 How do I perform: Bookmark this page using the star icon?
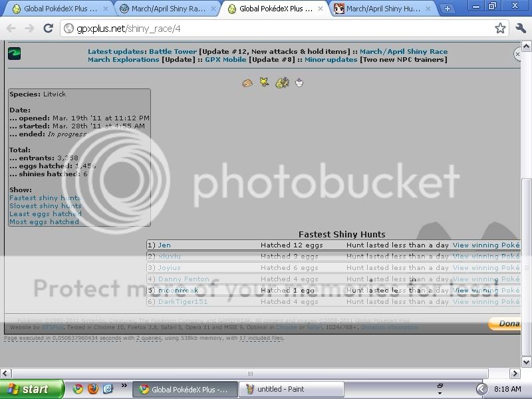[501, 29]
